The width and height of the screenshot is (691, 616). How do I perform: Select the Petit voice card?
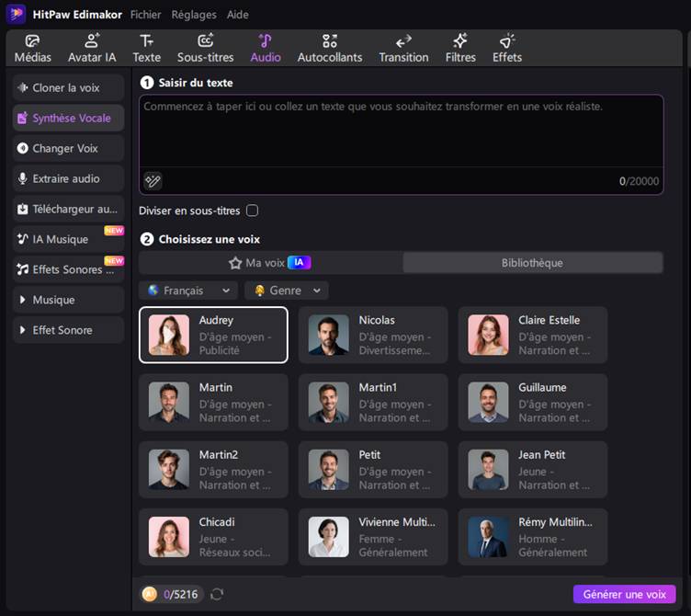tap(373, 470)
